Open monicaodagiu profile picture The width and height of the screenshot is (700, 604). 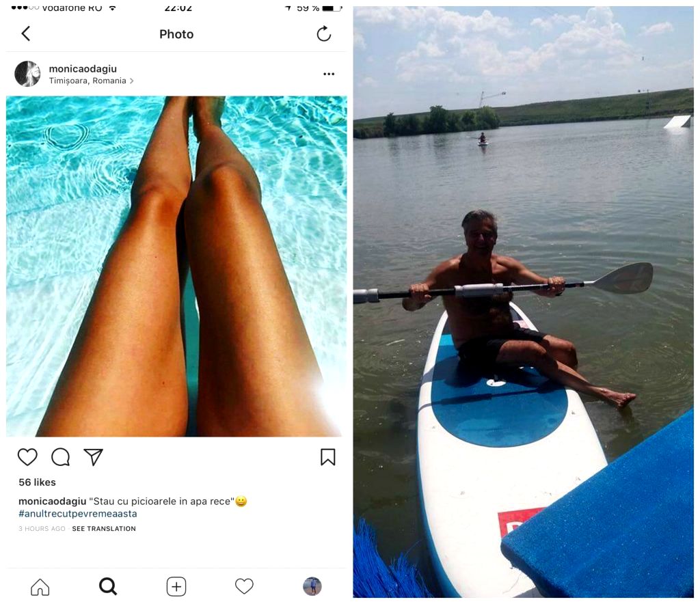click(x=27, y=74)
